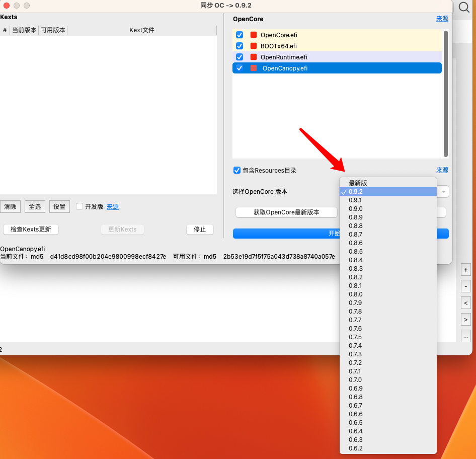
Task: Click the 清除 button
Action: point(11,207)
